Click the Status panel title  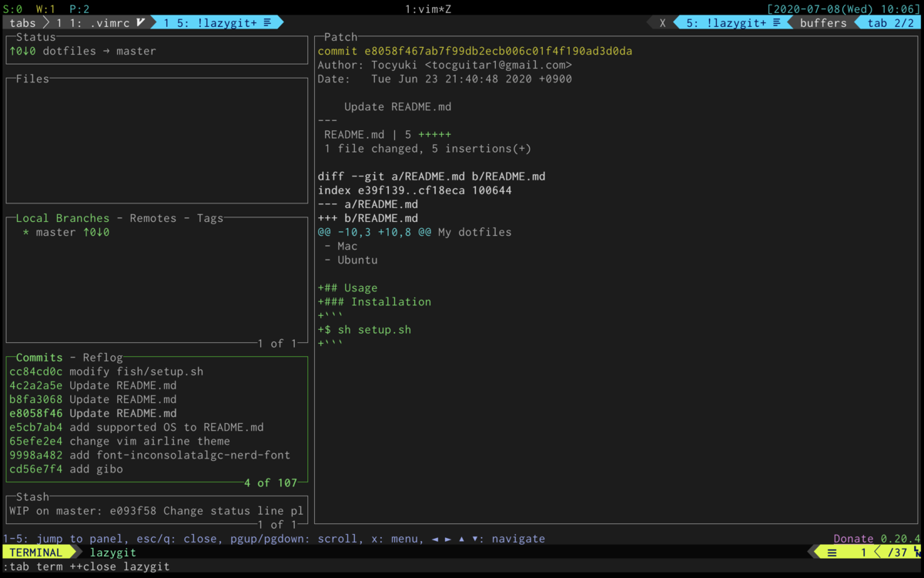[x=35, y=37]
